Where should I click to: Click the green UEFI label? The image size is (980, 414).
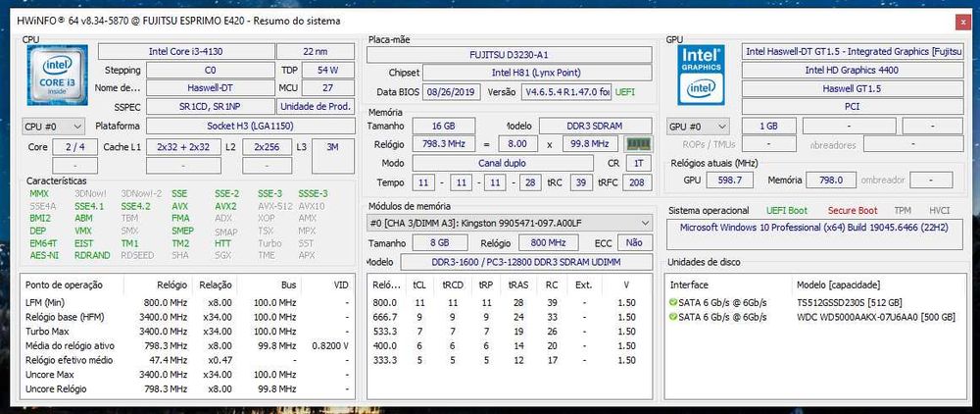(x=624, y=92)
